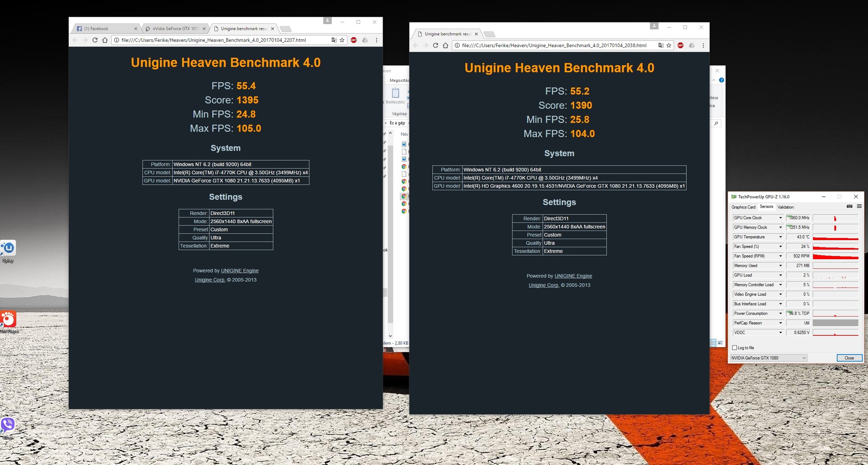
Task: Open Chrome menu (three dots) in right window
Action: click(703, 45)
